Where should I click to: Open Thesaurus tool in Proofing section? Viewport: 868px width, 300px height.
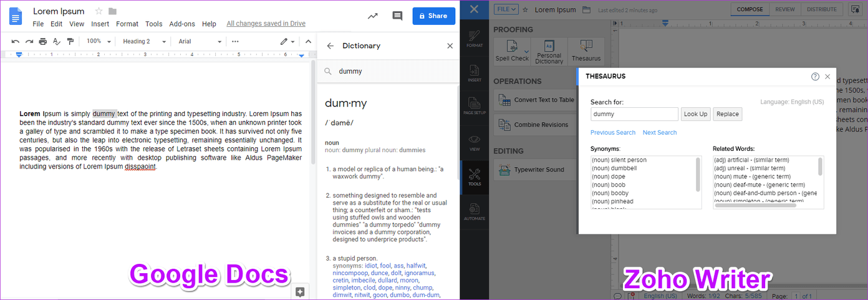pos(586,51)
